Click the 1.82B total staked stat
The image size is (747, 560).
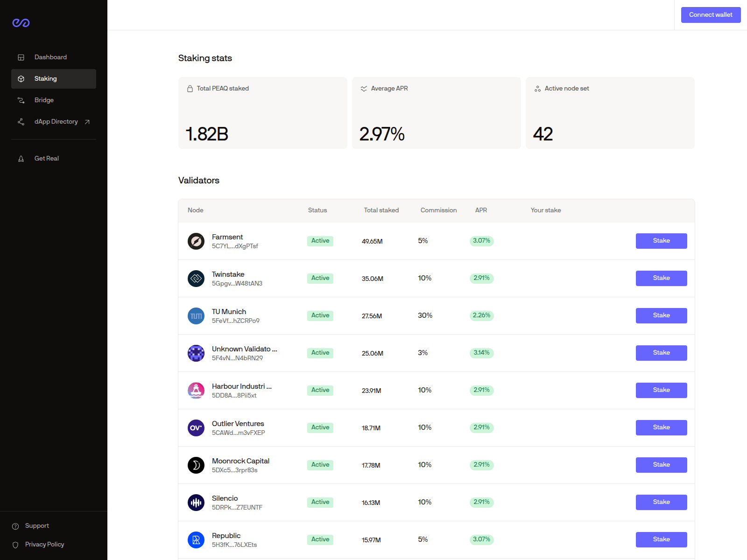tap(207, 134)
